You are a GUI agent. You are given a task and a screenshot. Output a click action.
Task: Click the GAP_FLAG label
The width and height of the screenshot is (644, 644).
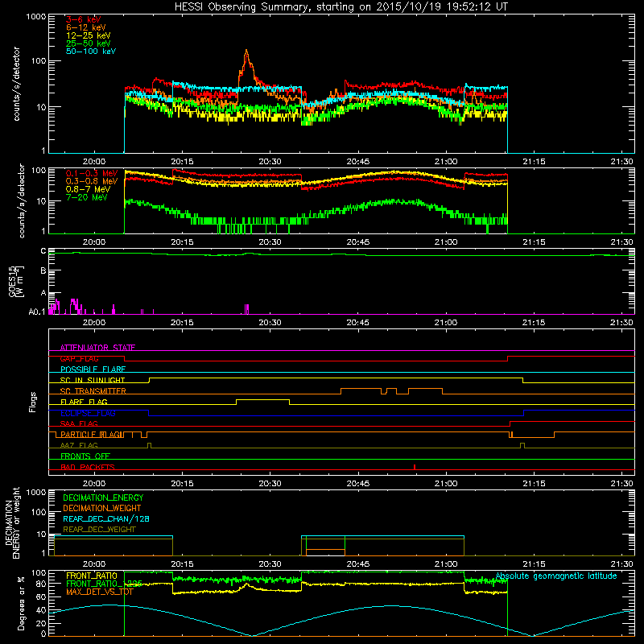tap(79, 358)
